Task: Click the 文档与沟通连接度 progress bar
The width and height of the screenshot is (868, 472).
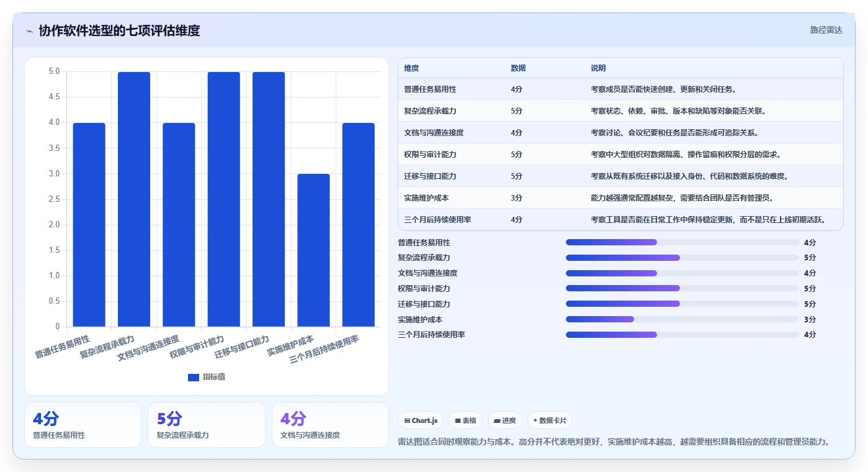Action: pyautogui.click(x=682, y=273)
